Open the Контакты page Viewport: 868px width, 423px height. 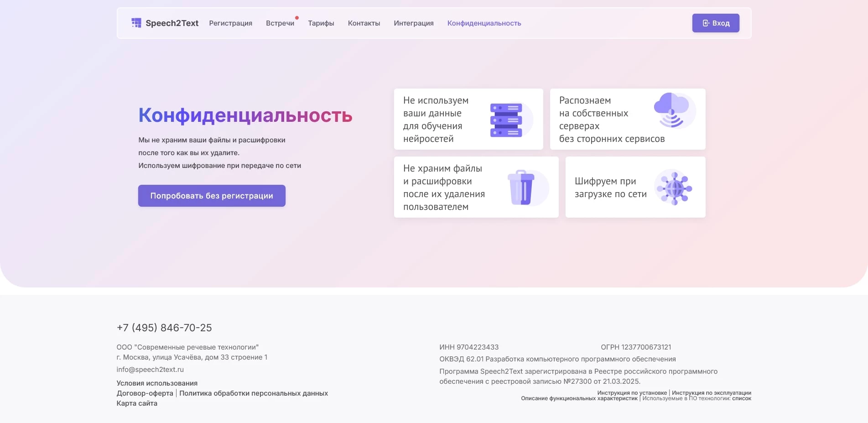click(x=364, y=23)
